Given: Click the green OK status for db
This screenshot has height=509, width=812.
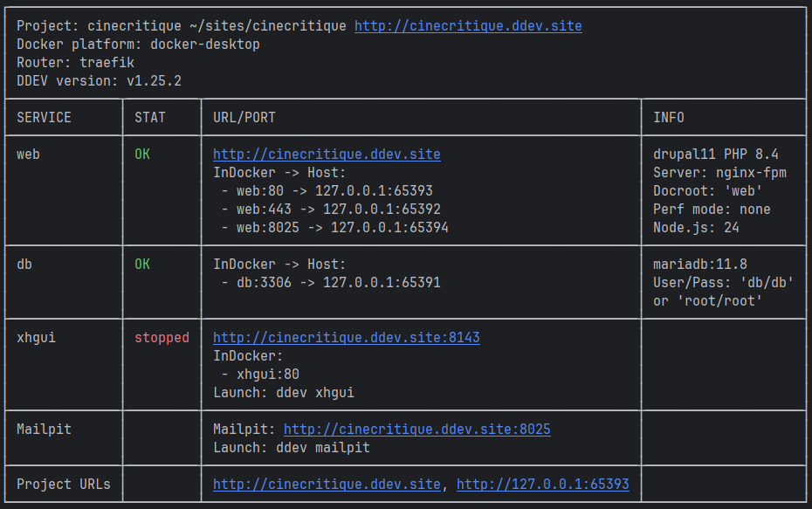Looking at the screenshot, I should click(142, 264).
